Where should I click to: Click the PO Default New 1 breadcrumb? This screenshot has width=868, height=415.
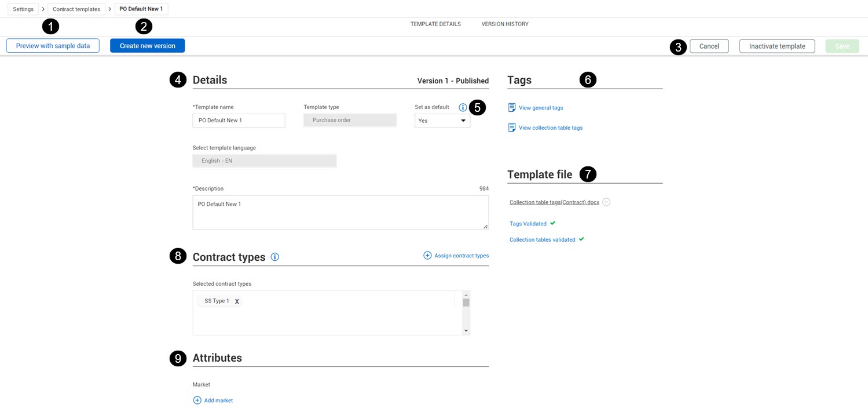point(141,9)
